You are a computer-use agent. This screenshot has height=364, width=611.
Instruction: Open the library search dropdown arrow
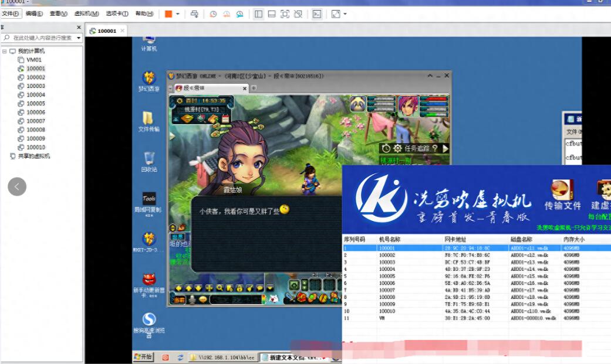79,38
